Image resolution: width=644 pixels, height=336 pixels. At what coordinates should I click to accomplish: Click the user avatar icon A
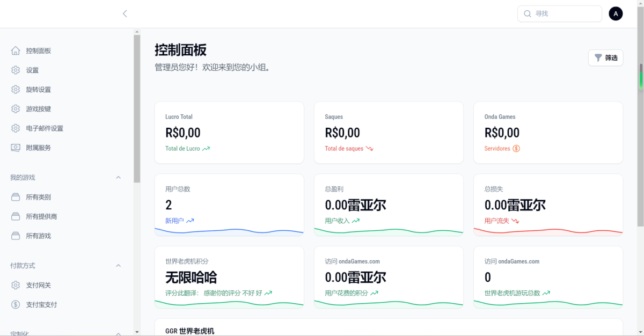(616, 14)
